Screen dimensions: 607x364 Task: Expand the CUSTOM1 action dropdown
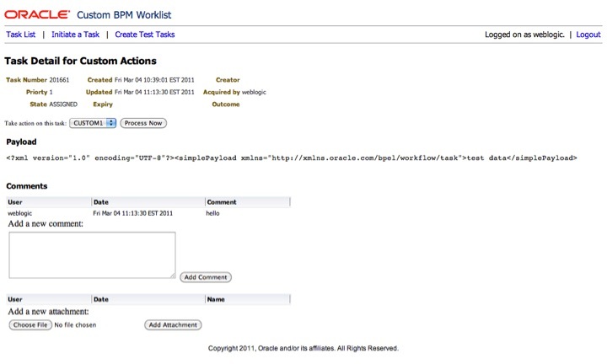click(x=94, y=123)
